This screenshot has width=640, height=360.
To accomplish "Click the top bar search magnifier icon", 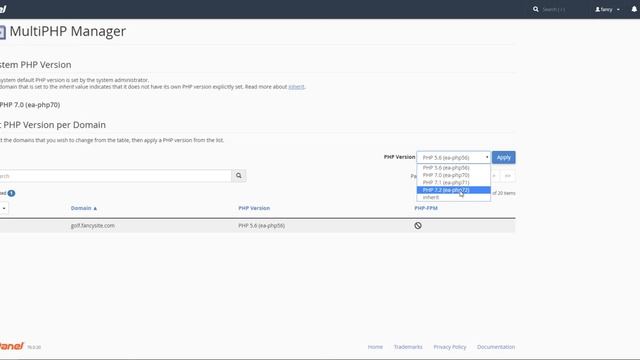I will click(x=536, y=9).
